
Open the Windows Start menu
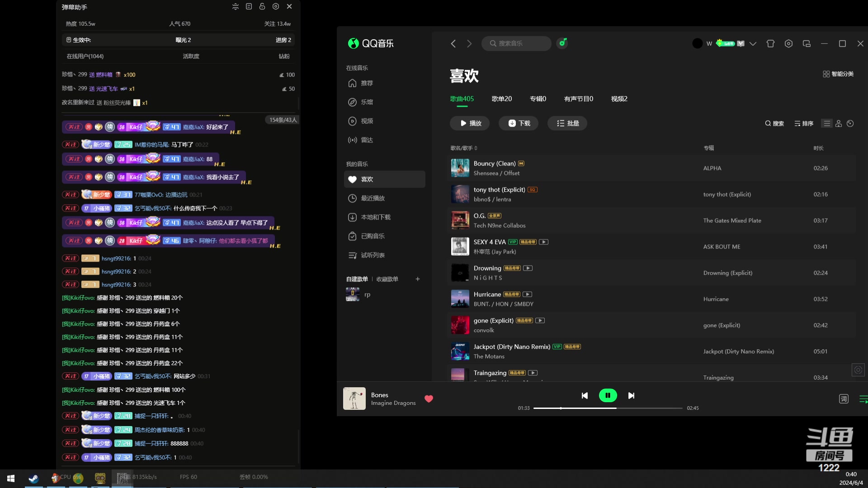pyautogui.click(x=11, y=479)
